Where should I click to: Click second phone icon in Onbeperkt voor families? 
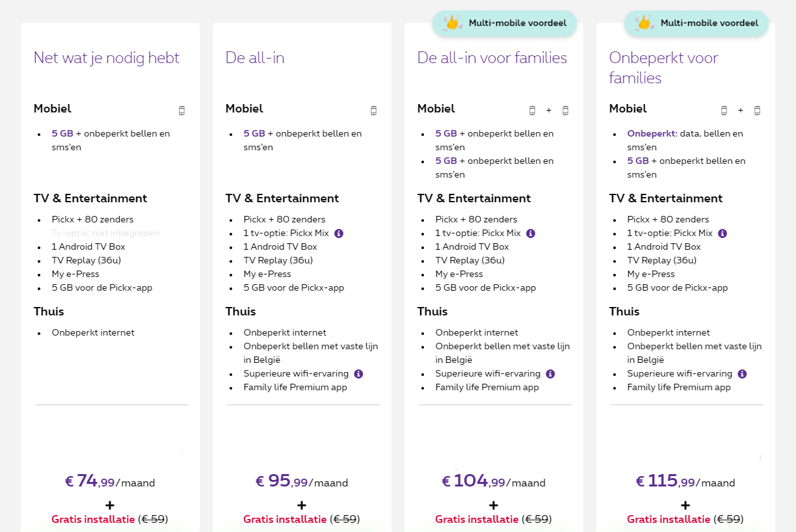tap(757, 111)
